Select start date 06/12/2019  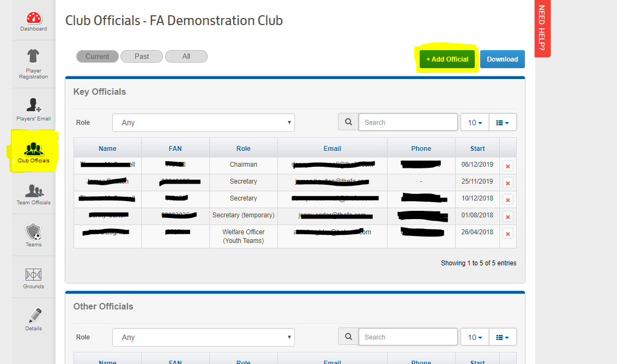477,165
